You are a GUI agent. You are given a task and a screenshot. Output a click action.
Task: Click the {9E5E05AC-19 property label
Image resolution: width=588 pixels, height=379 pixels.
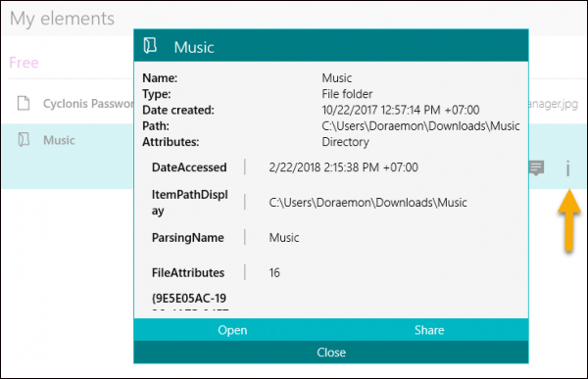pyautogui.click(x=189, y=299)
